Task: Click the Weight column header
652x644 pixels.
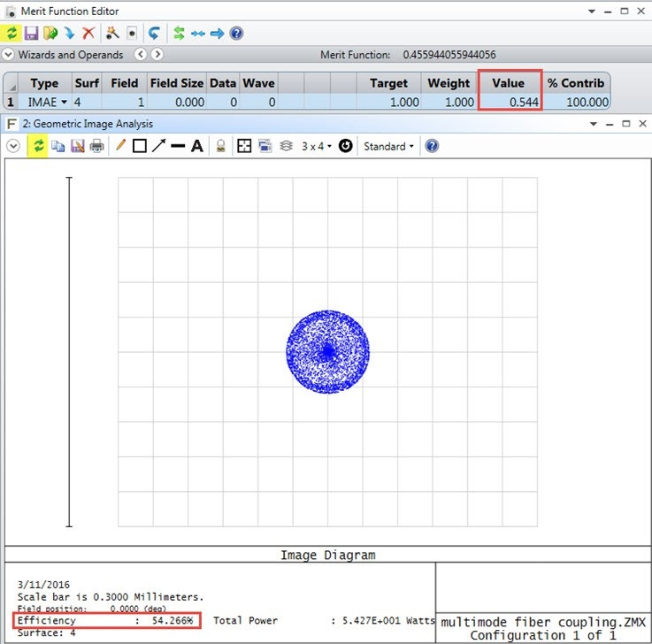Action: coord(449,83)
